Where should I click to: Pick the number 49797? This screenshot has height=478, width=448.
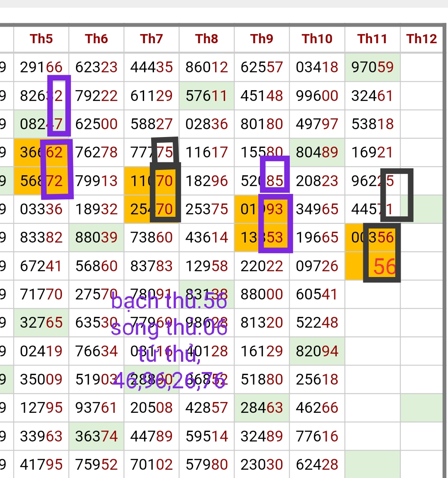point(317,124)
